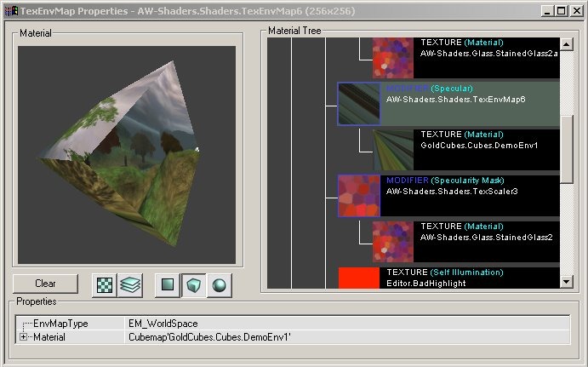Switch preview to flat plane shape
The width and height of the screenshot is (588, 367).
click(x=168, y=284)
